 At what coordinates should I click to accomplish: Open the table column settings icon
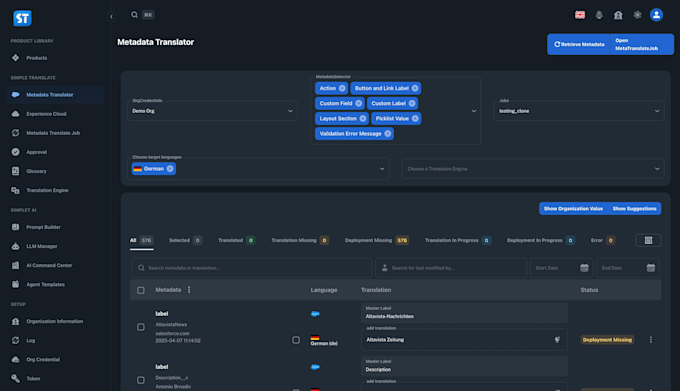pos(648,240)
